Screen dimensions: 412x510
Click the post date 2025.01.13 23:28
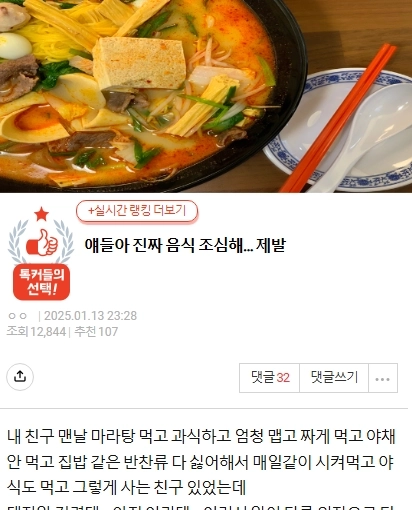click(90, 316)
